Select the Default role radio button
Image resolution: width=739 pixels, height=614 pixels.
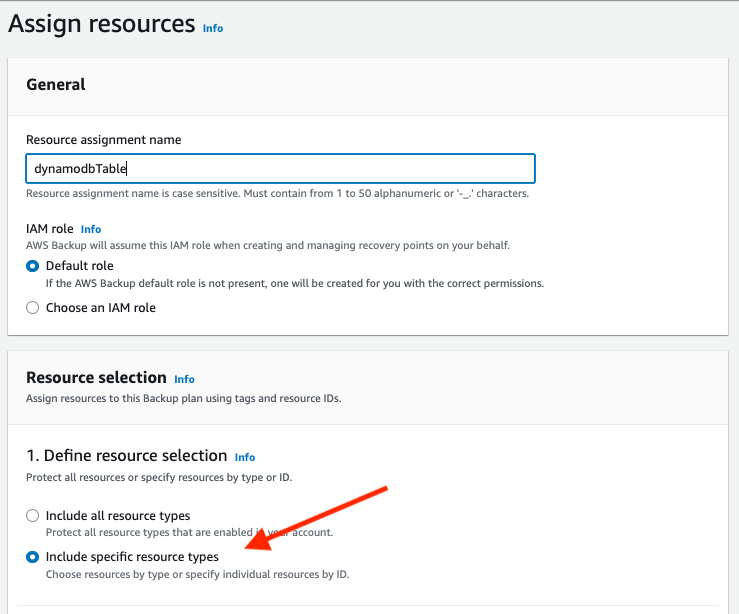click(33, 266)
